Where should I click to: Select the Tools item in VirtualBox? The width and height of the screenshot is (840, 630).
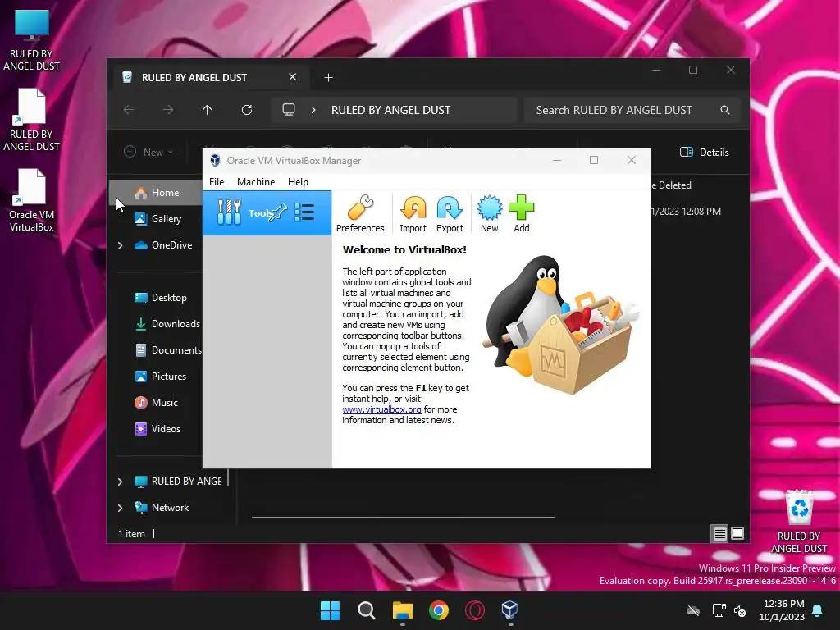pyautogui.click(x=267, y=212)
